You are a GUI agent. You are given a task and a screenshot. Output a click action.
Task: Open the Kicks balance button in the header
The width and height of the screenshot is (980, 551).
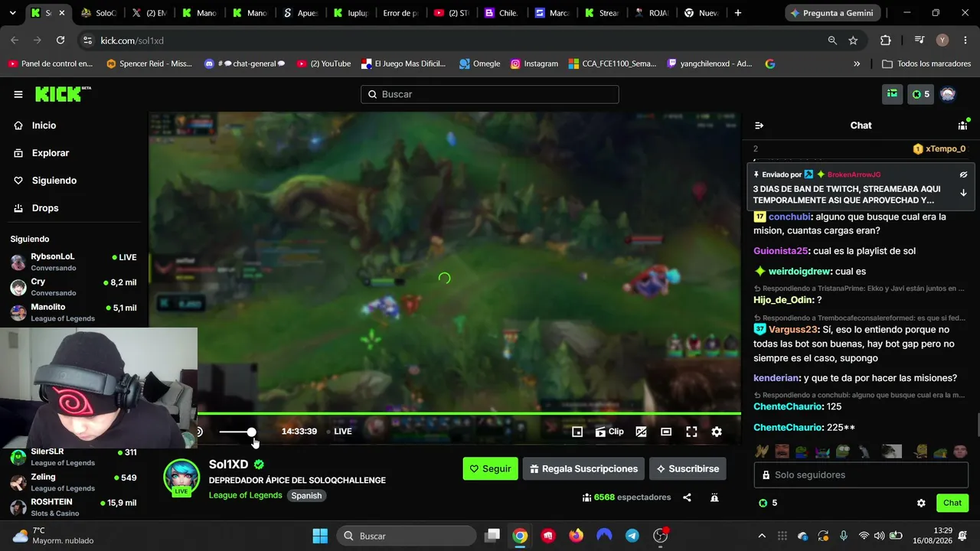[920, 94]
